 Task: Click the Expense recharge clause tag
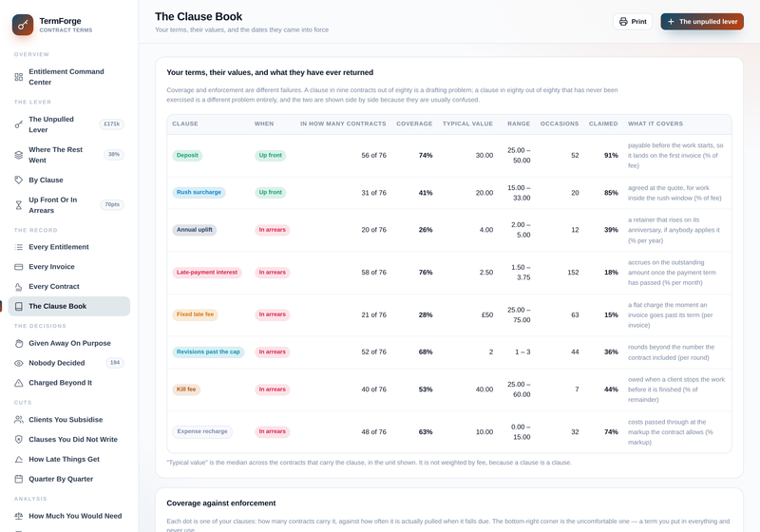click(202, 431)
